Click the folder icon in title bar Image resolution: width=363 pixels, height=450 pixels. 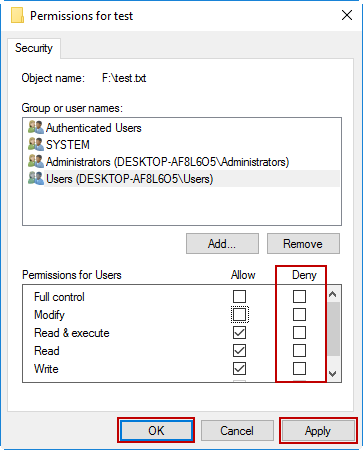[x=17, y=15]
